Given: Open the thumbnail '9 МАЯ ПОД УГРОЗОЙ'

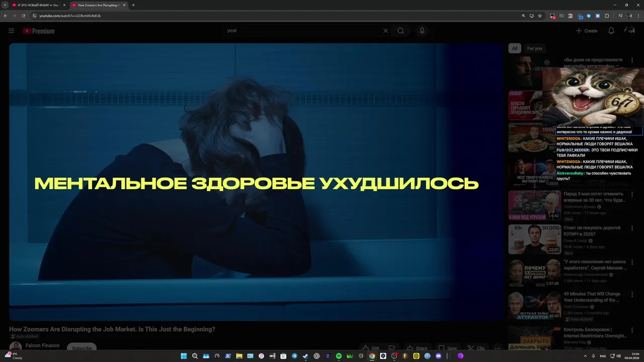Looking at the screenshot, I should click(x=534, y=205).
